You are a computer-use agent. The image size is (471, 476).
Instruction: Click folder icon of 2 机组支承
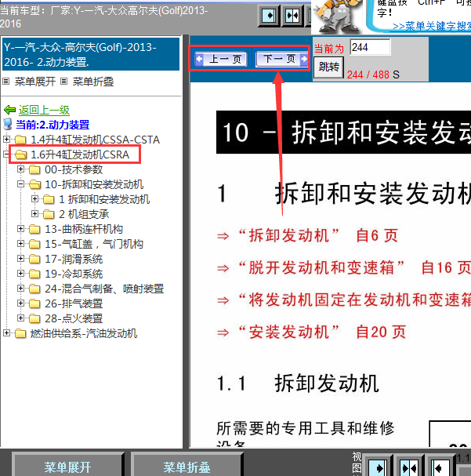49,214
